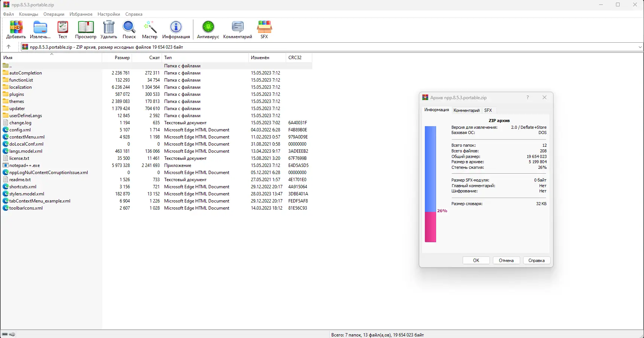The height and width of the screenshot is (338, 644).
Task: Click the dialog's question mark help button
Action: pyautogui.click(x=528, y=97)
